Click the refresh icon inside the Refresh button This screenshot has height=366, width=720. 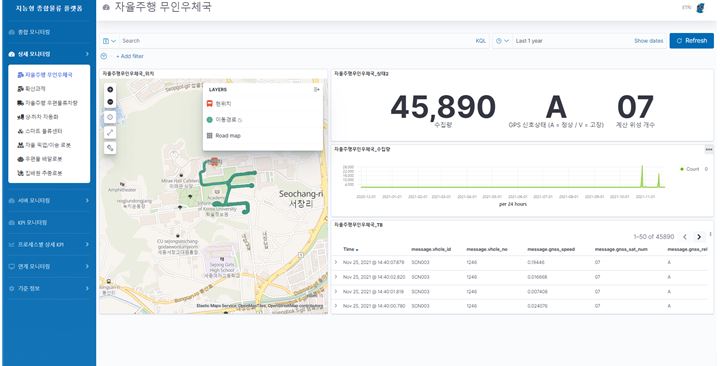coord(680,40)
